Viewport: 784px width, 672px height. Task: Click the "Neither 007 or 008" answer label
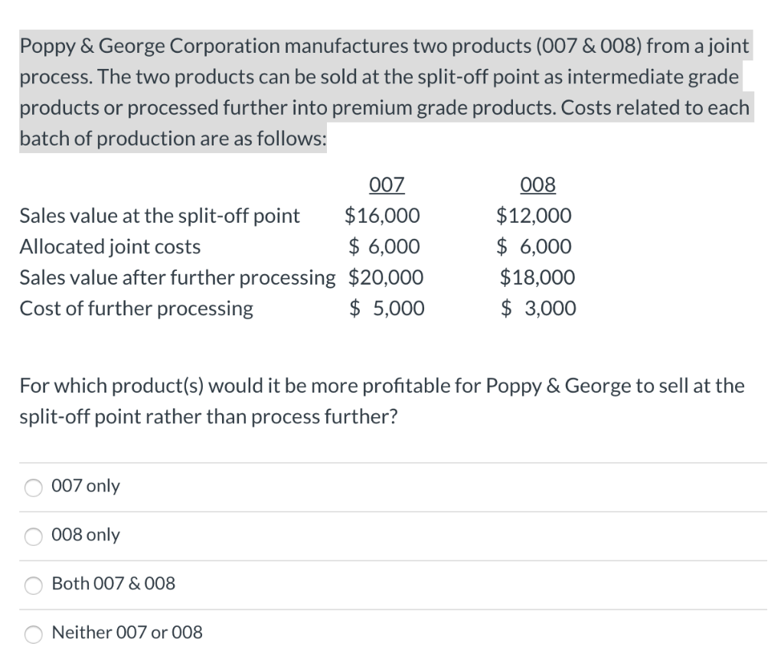(126, 633)
